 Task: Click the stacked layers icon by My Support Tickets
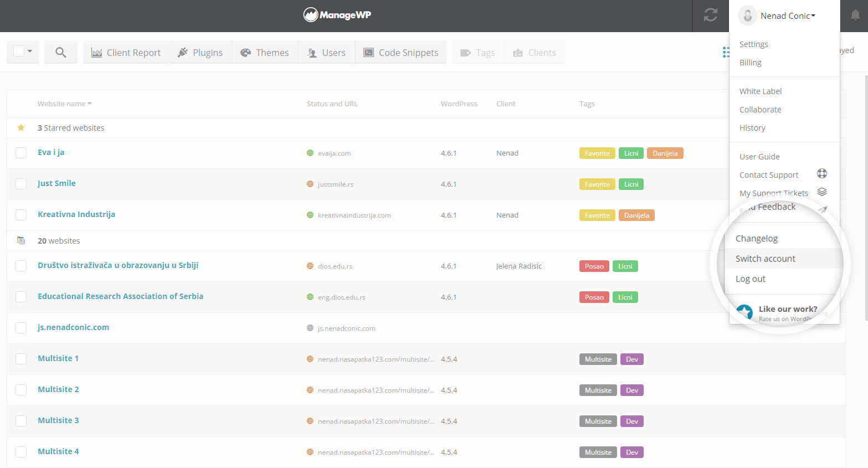[x=822, y=192]
